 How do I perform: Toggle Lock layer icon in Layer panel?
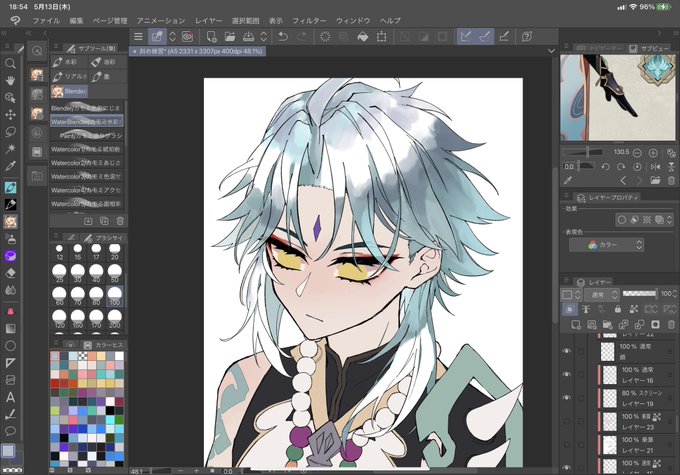(618, 309)
